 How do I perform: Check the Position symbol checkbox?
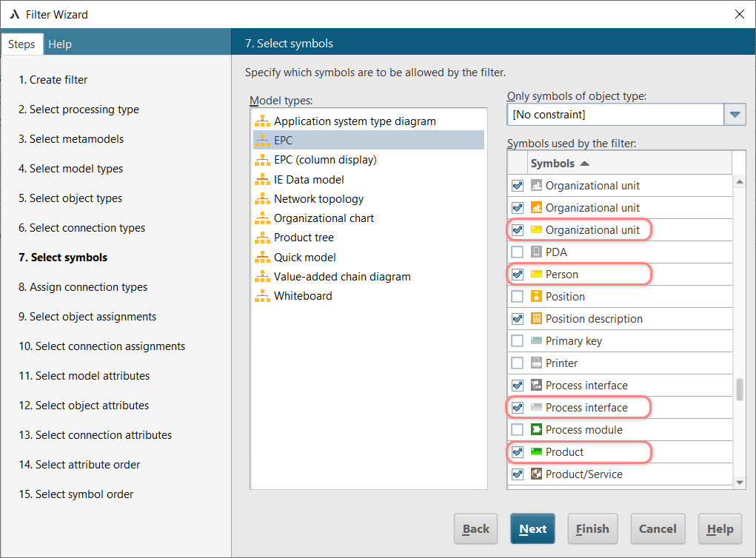pos(517,296)
